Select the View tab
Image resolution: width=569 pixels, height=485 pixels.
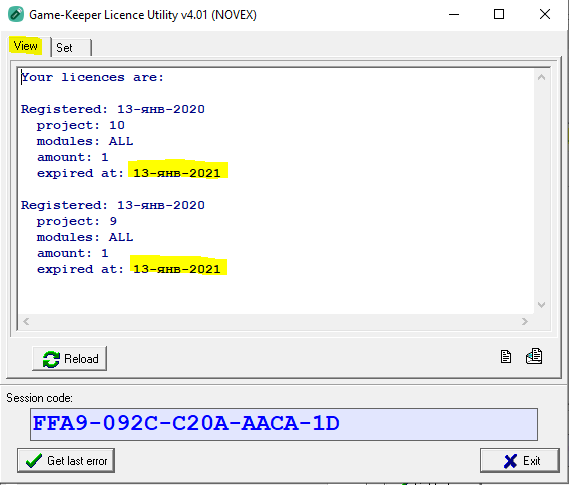[26, 46]
